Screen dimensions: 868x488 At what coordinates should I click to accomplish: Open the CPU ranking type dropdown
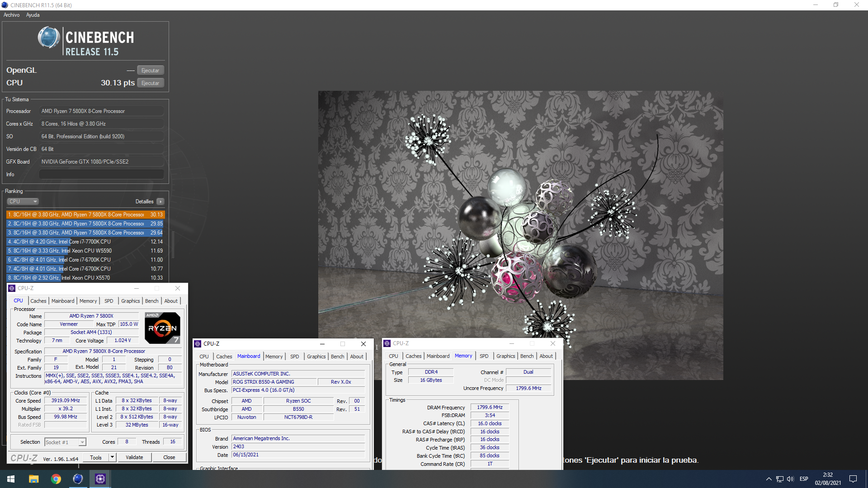[x=23, y=202]
